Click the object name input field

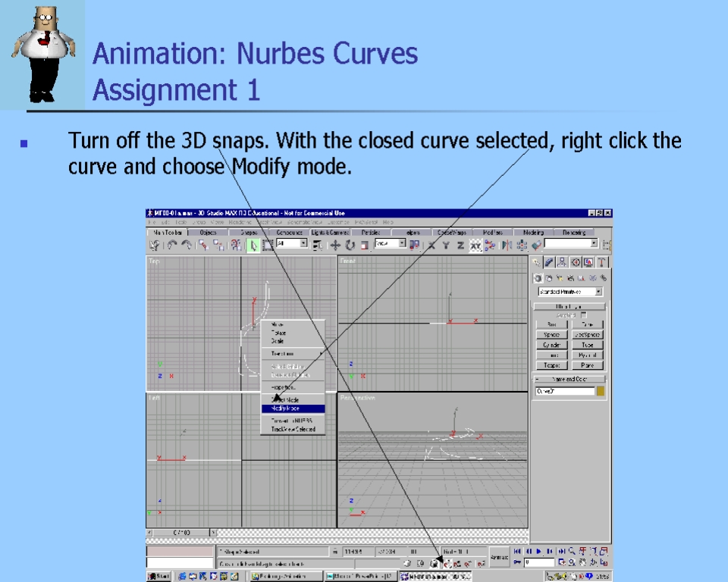[x=563, y=391]
